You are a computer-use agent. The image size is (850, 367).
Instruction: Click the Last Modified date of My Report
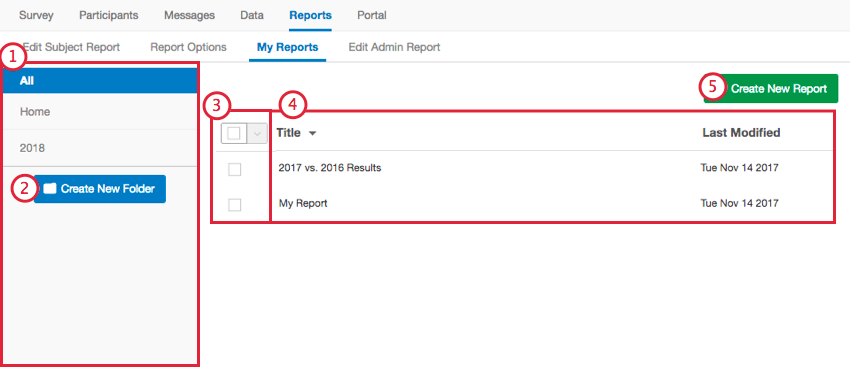[739, 203]
